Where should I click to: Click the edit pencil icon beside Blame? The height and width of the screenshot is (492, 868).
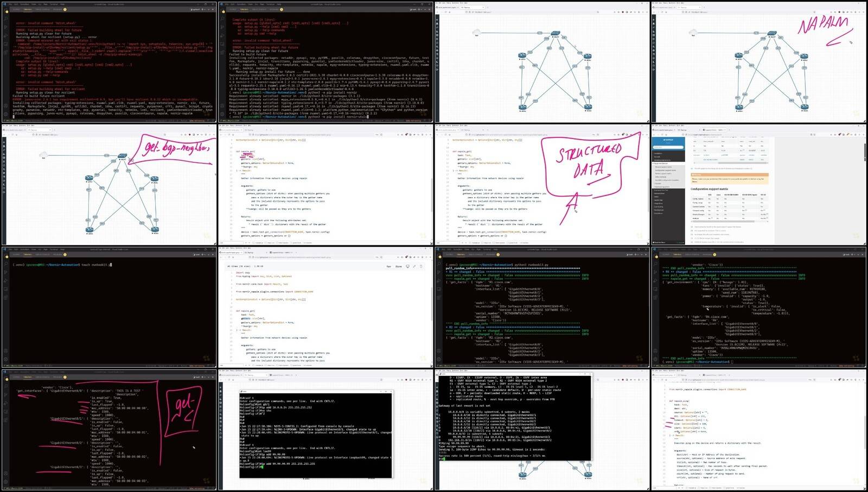click(x=414, y=266)
